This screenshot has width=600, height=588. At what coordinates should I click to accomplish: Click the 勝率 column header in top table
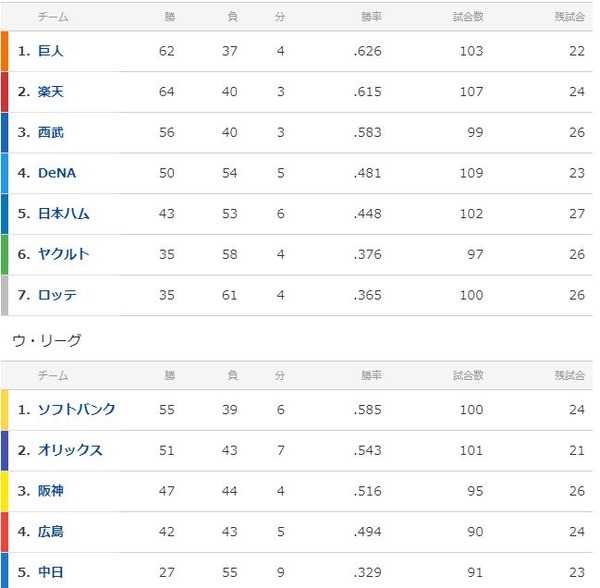click(x=370, y=17)
